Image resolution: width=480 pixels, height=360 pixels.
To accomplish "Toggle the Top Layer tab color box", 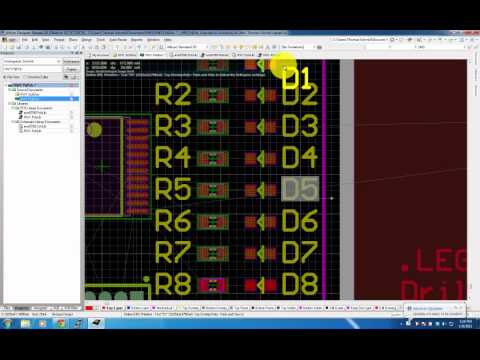I will pos(104,308).
